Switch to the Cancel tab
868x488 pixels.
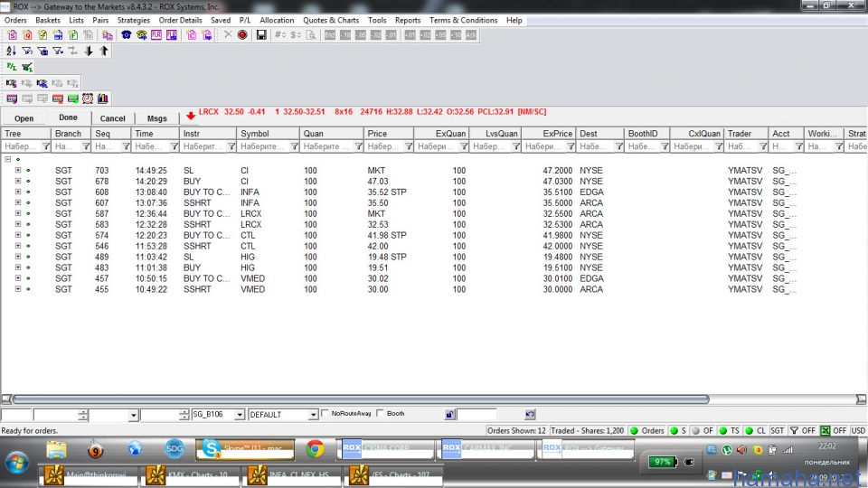coord(112,118)
